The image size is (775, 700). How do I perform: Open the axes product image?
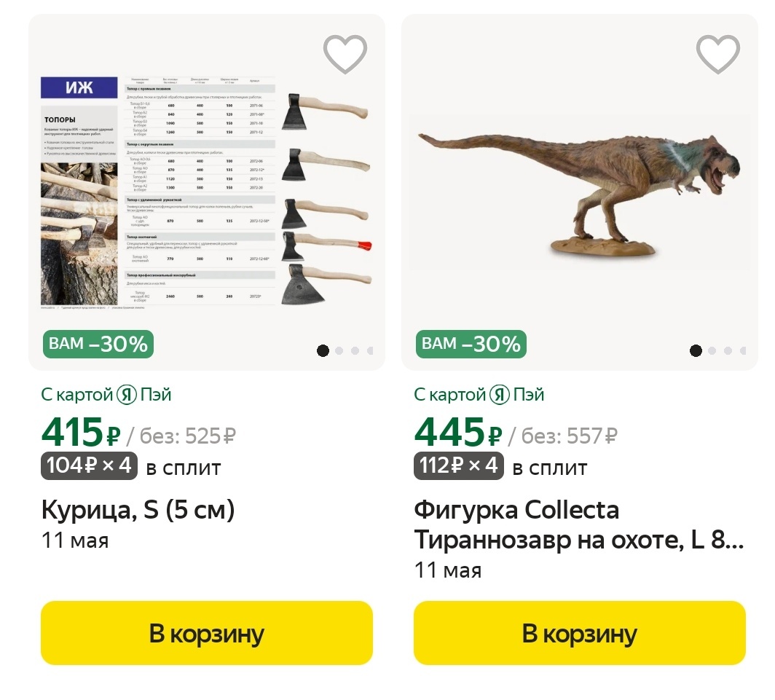[x=207, y=189]
